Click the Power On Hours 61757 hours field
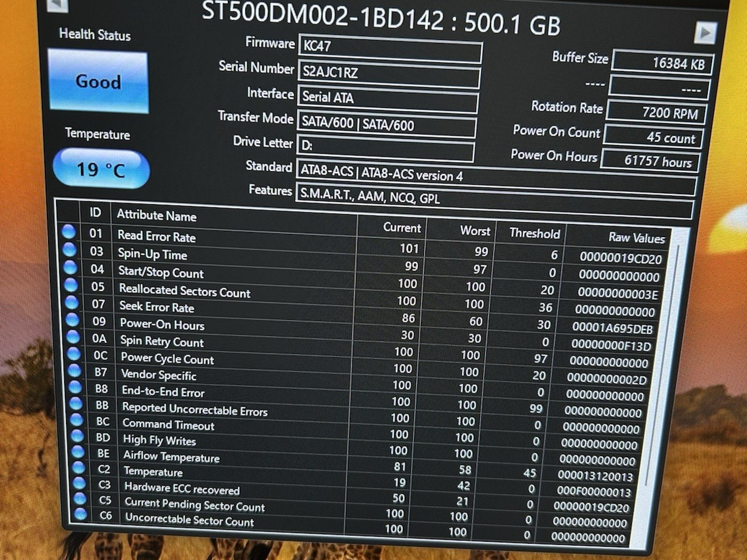 point(651,161)
